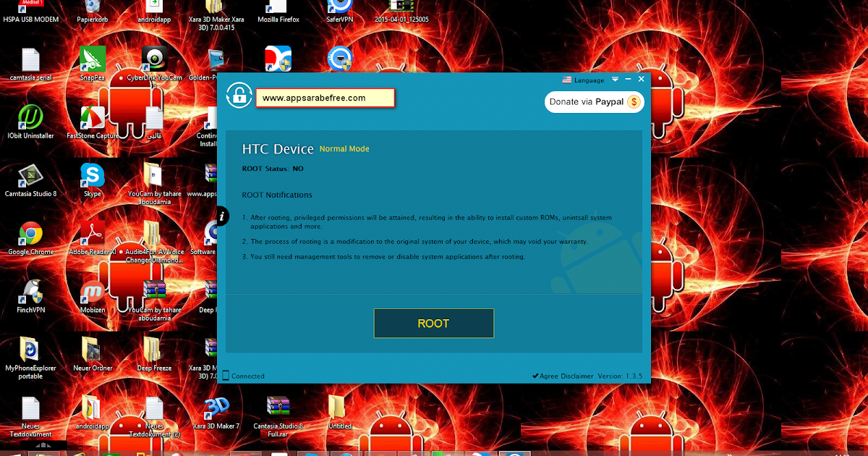Click the 'HTC Device' heading
Viewport: 868px width, 456px height.
click(278, 149)
